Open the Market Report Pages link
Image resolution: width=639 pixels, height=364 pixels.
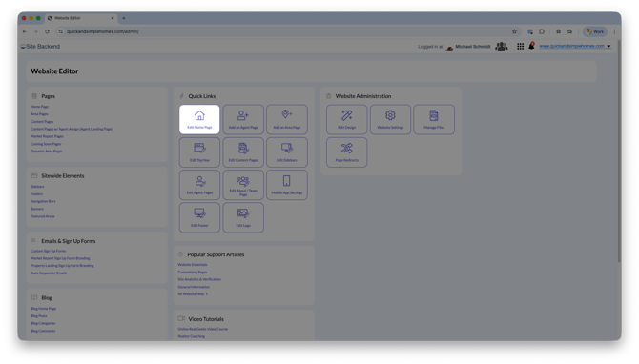coord(47,136)
